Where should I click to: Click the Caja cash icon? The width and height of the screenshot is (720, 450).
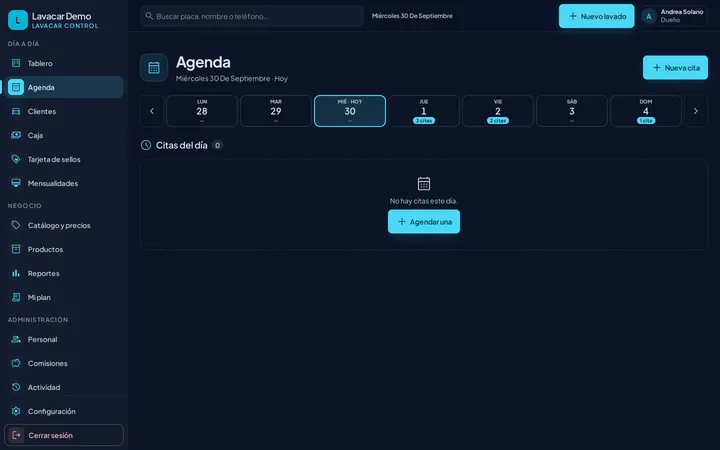coord(16,135)
